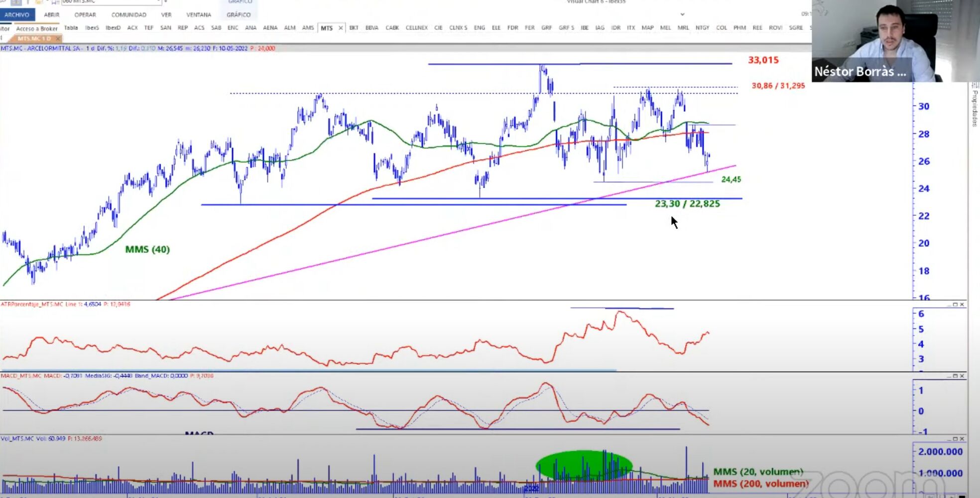Close the MTS ticker tab

pos(341,28)
